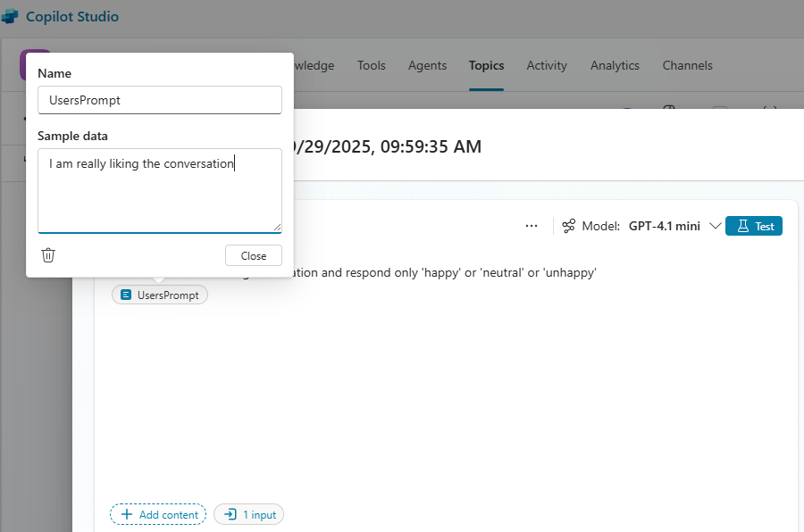Select the Topics tab
804x532 pixels.
486,65
